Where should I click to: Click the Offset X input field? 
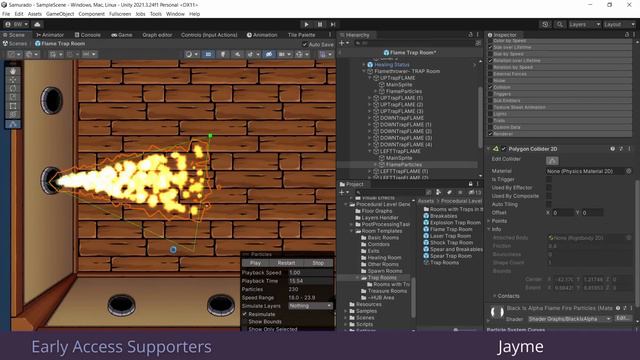click(563, 213)
